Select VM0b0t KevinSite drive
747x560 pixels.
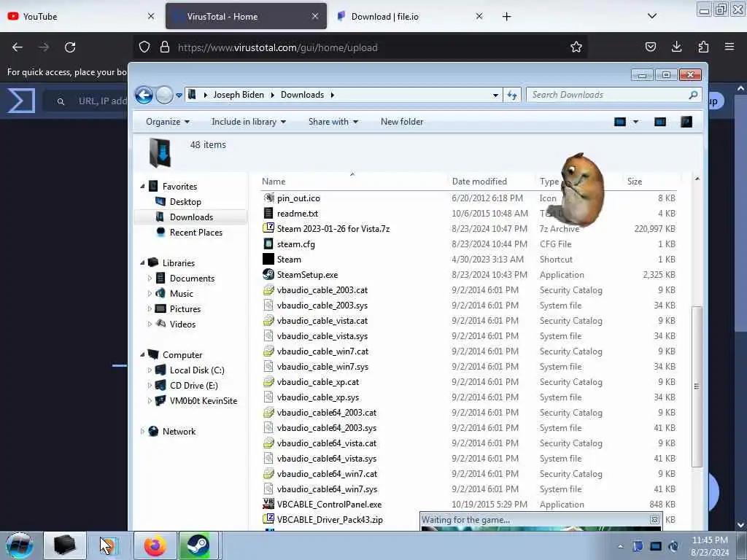(203, 400)
